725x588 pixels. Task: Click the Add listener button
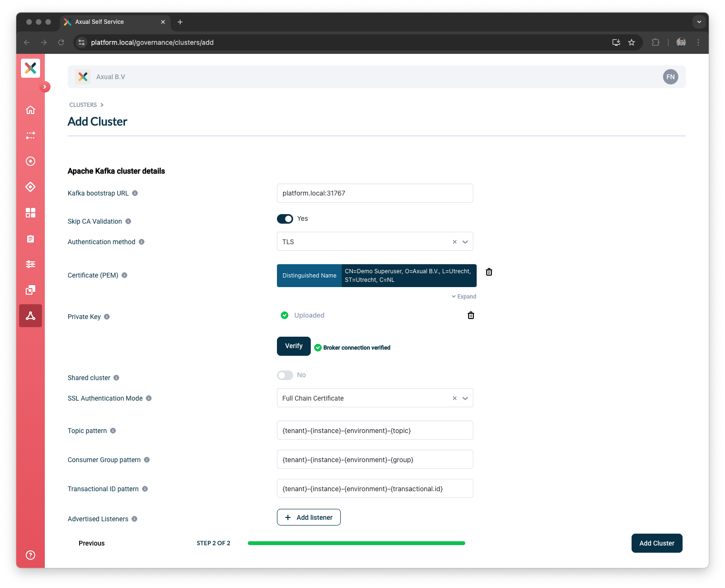pos(308,517)
